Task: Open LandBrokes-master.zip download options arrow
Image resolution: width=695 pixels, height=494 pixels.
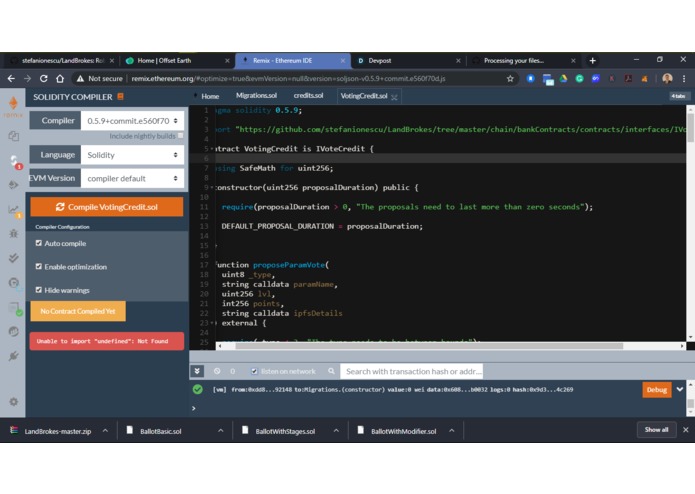Action: pyautogui.click(x=105, y=431)
